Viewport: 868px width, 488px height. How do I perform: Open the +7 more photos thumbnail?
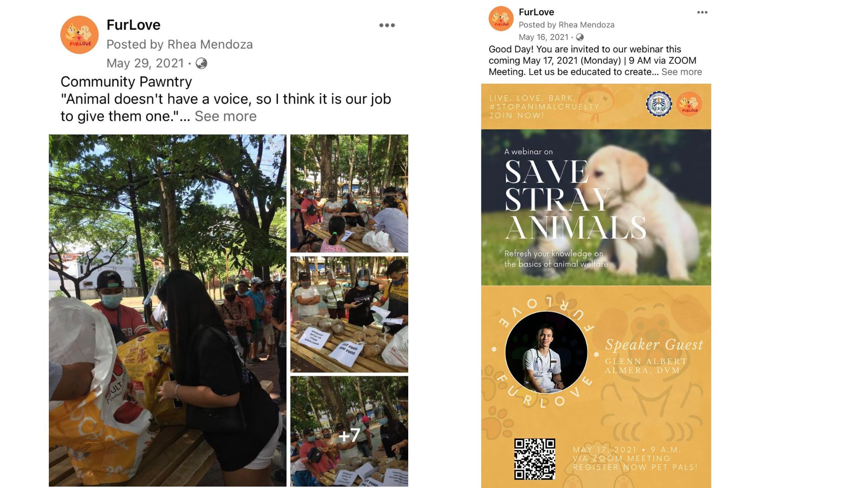click(x=349, y=432)
